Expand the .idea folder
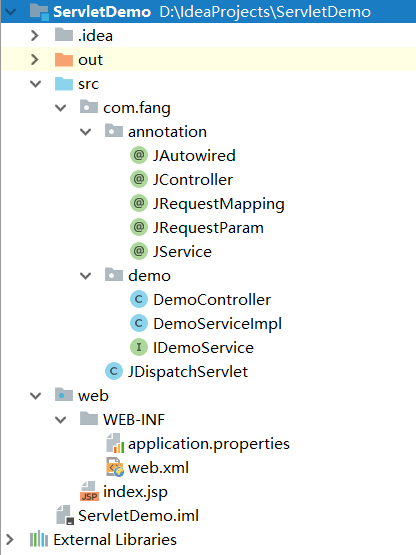This screenshot has width=416, height=555. pos(35,35)
